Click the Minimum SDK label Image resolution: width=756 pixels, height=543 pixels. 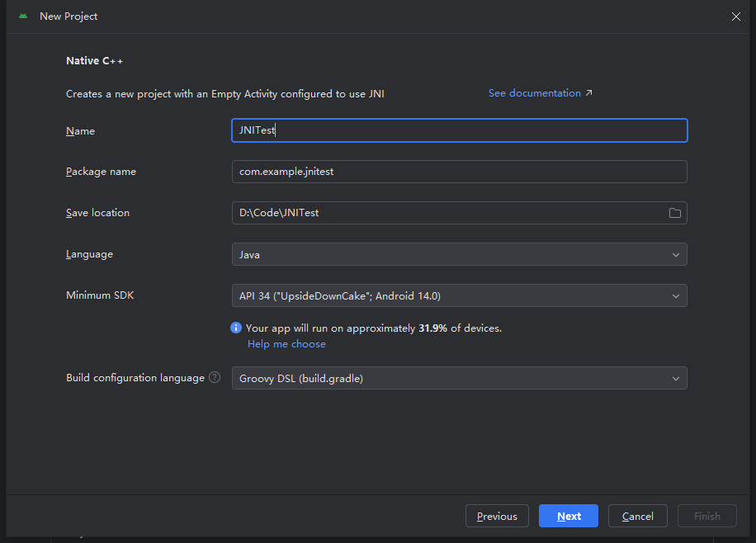pos(100,295)
